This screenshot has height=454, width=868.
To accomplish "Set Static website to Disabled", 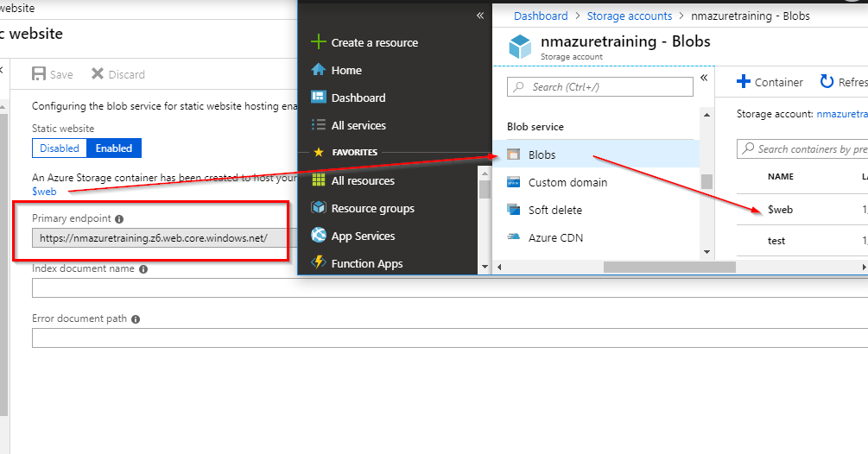I will (60, 148).
